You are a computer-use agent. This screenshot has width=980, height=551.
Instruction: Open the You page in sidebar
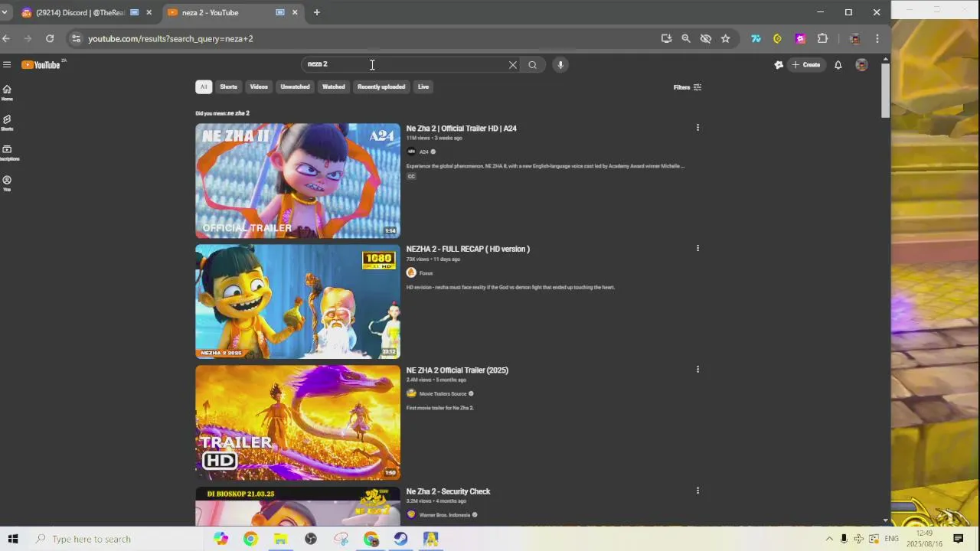pos(7,183)
